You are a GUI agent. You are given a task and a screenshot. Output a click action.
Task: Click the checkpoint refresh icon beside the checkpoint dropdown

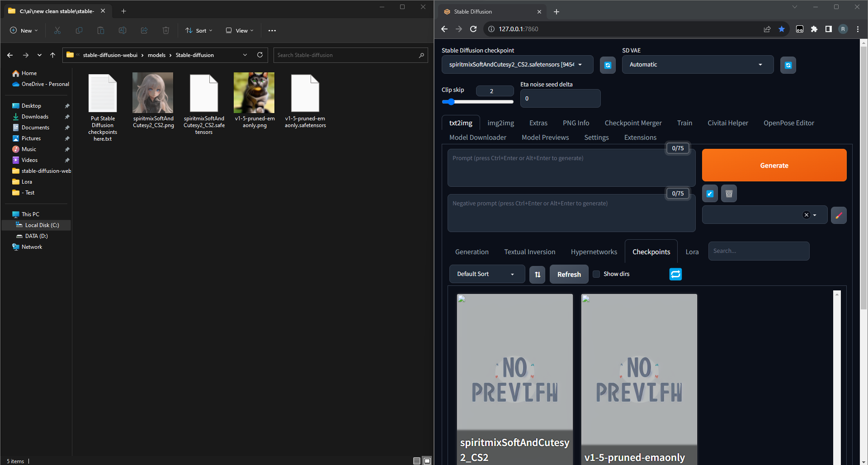(607, 65)
